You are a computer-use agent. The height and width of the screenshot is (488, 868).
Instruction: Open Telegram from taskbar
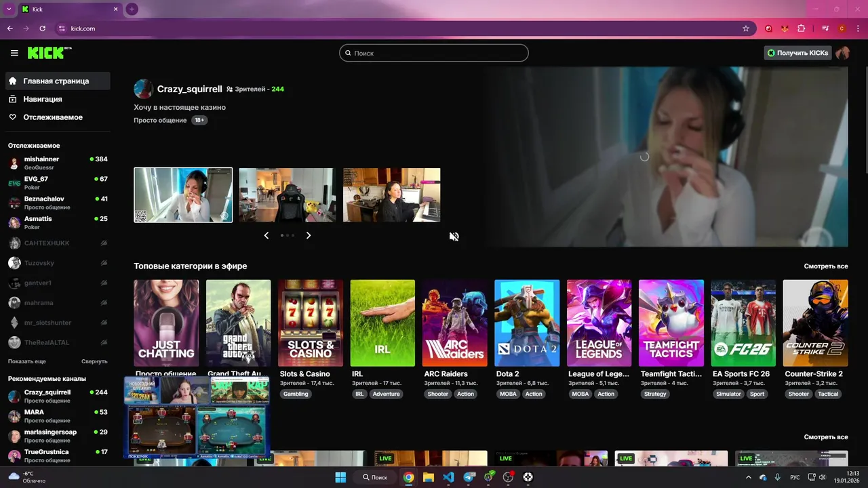[x=469, y=477]
